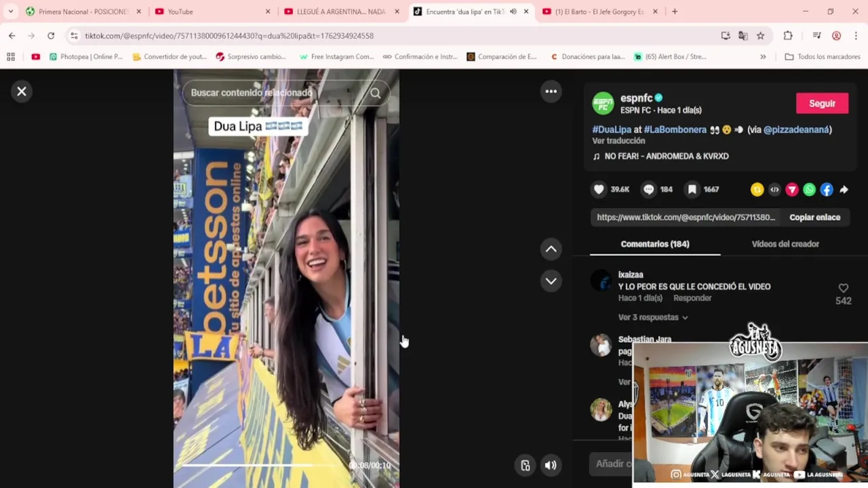
Task: Click the magnifier in video search
Action: [375, 94]
